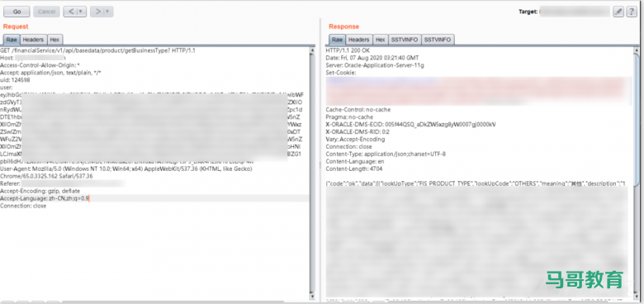The width and height of the screenshot is (644, 304).
Task: Click the Cache-Control: no-cache line
Action: (358, 110)
